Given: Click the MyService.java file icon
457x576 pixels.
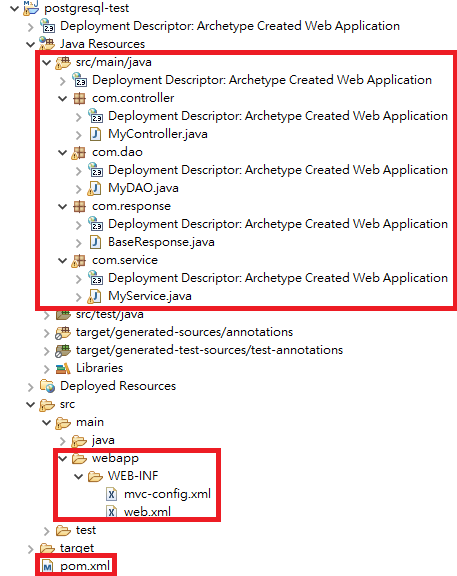Looking at the screenshot, I should (x=95, y=296).
